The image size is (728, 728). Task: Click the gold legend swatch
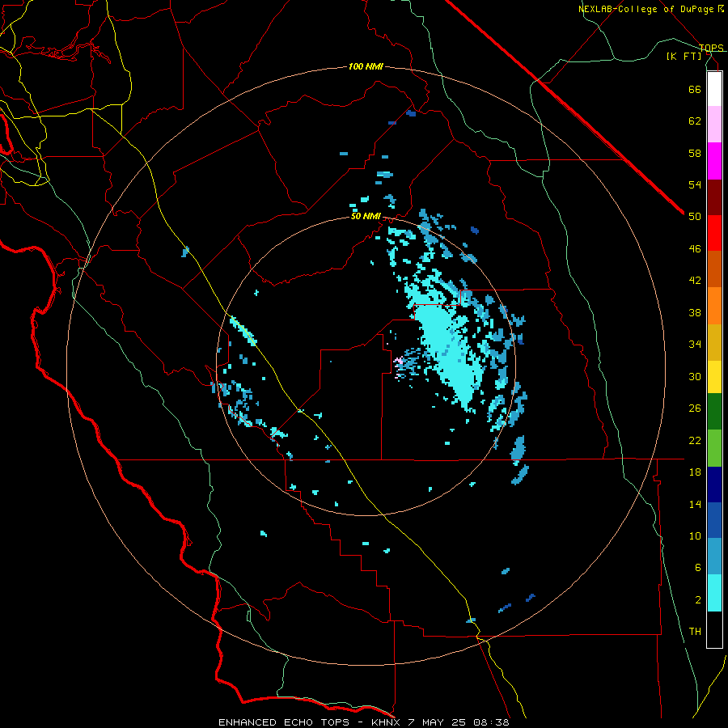[714, 342]
